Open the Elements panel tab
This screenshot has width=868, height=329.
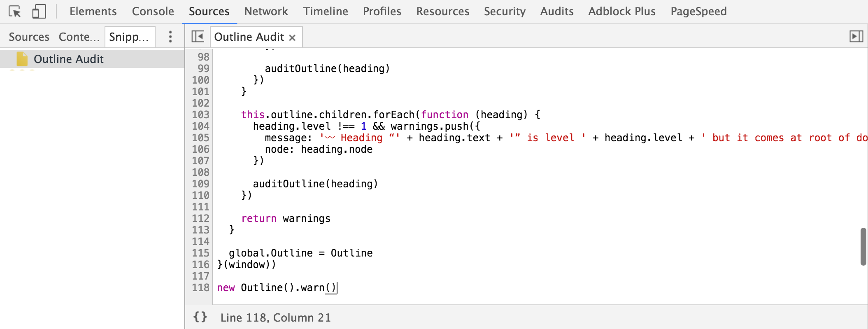click(x=93, y=12)
